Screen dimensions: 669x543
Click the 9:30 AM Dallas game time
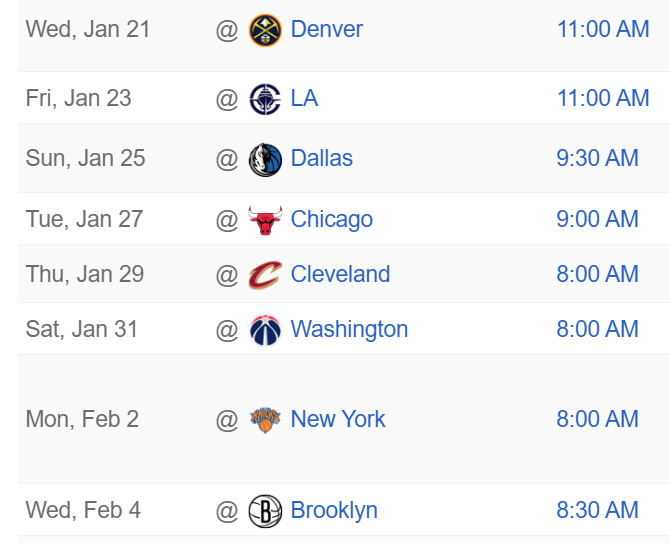click(x=597, y=158)
